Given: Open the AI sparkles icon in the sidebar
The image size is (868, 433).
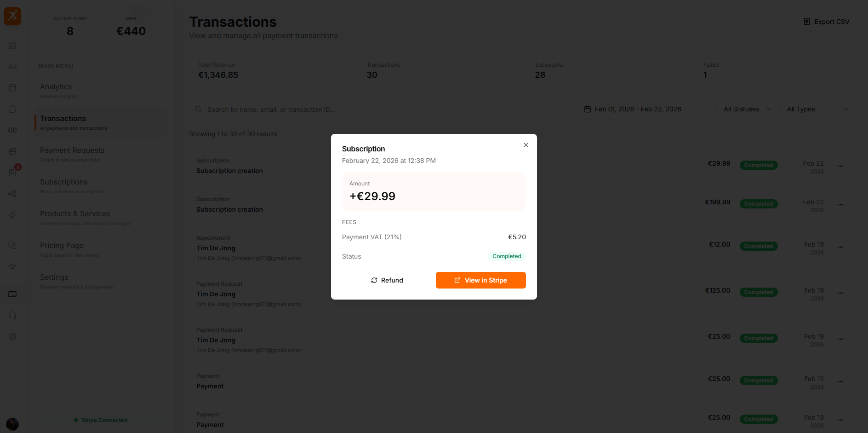Looking at the screenshot, I should pos(12,215).
